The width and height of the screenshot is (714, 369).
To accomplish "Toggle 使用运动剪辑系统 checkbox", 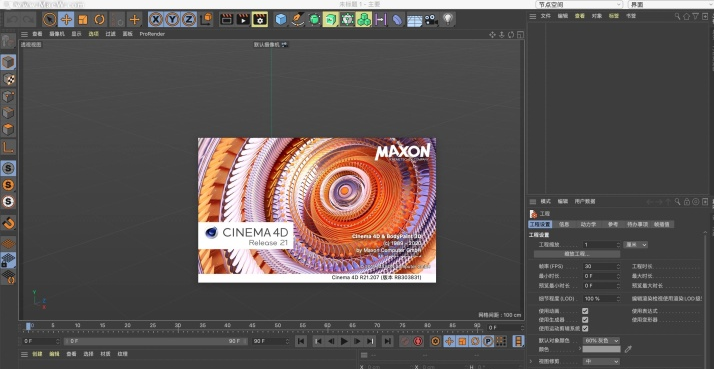I will pyautogui.click(x=585, y=328).
